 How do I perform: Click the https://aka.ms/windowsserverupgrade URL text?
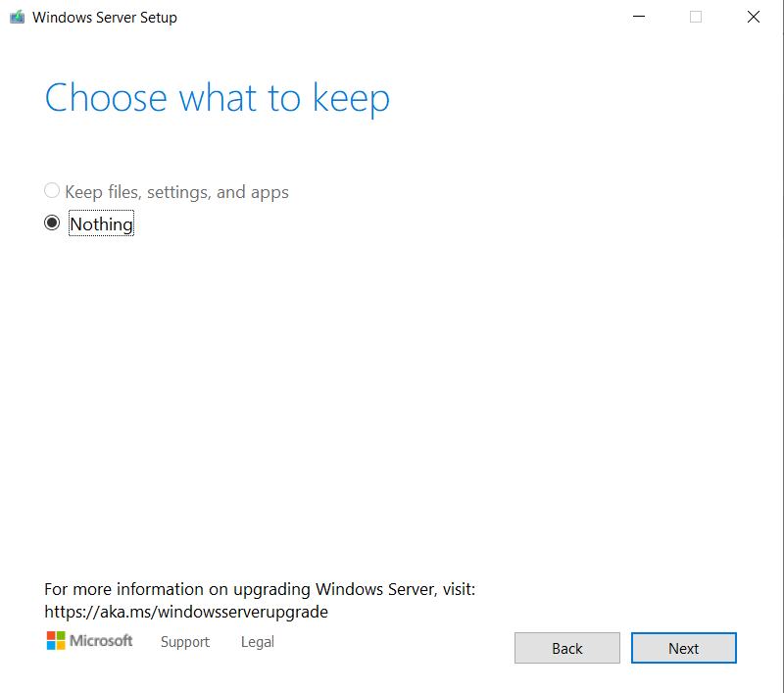pos(186,612)
